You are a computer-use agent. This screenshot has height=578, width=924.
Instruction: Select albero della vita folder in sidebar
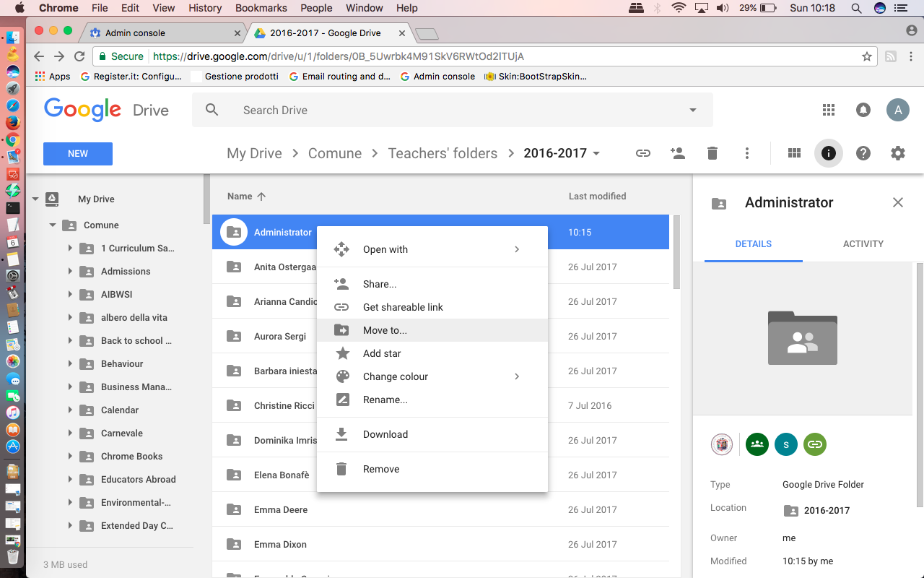pyautogui.click(x=134, y=317)
